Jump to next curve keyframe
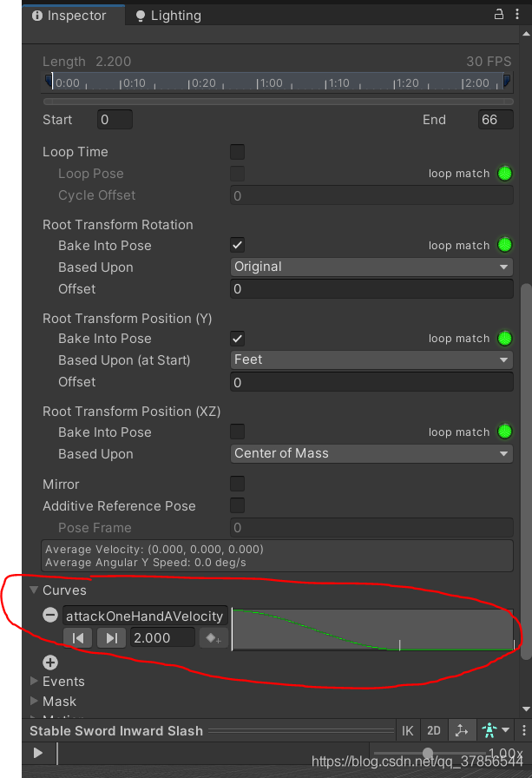 coord(112,637)
